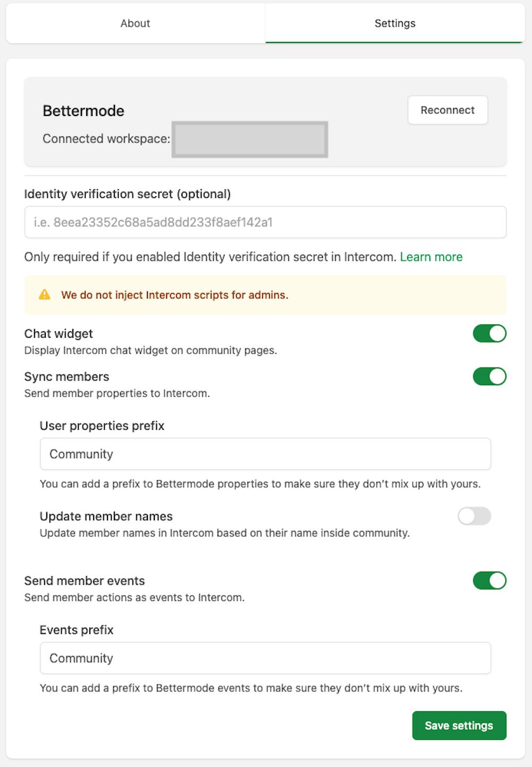This screenshot has height=767, width=532.
Task: Click the Chat widget label text
Action: point(59,334)
